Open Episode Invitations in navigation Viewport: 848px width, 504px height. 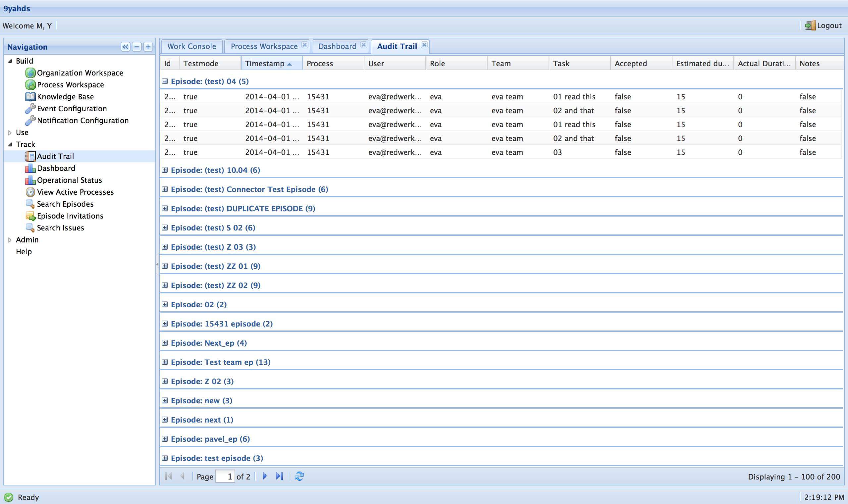70,216
